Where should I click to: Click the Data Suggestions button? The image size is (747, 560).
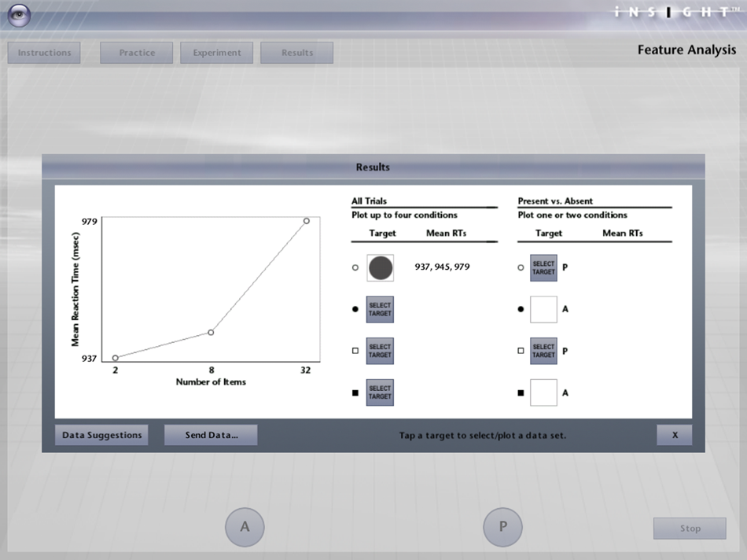tap(101, 435)
